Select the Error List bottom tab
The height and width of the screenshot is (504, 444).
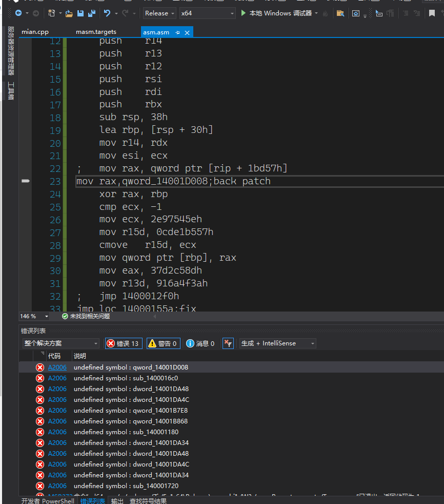pyautogui.click(x=92, y=500)
